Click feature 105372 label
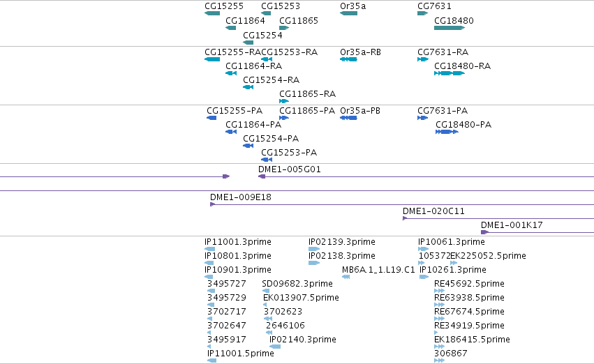The width and height of the screenshot is (594, 364). (434, 256)
